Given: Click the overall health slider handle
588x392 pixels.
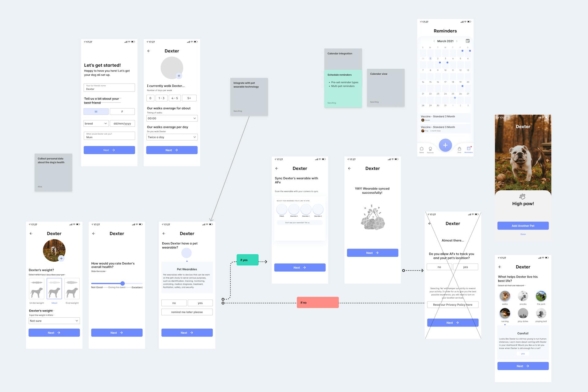Looking at the screenshot, I should click(123, 283).
